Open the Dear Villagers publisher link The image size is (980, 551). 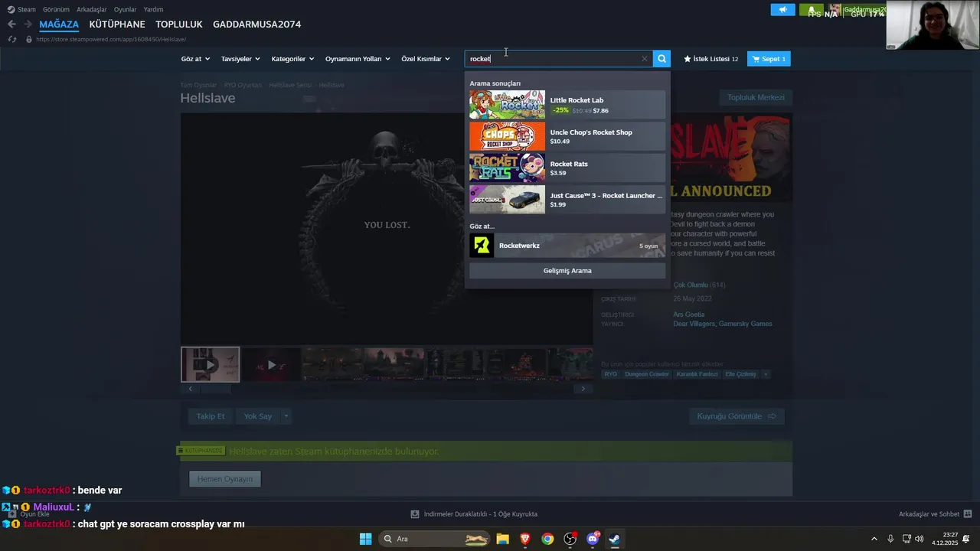pos(694,324)
